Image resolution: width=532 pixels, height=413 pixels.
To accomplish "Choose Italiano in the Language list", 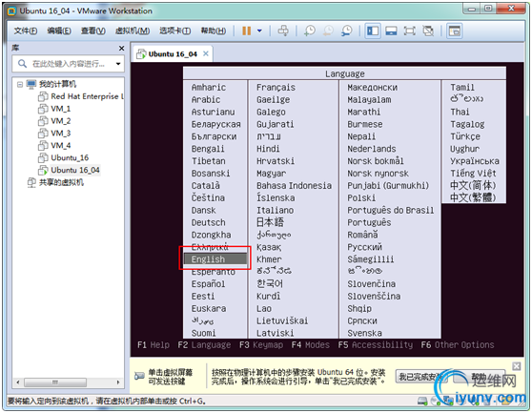I will coord(276,211).
